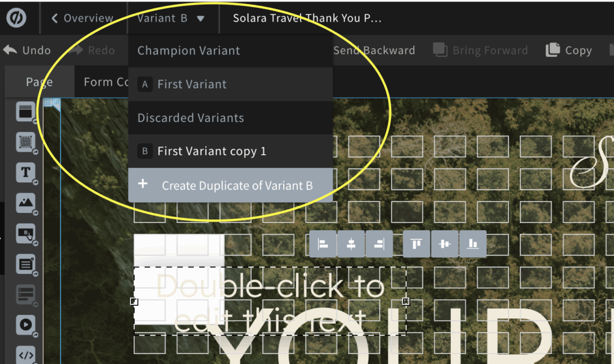Viewport: 614px width, 364px height.
Task: Click the dimmed form fields widget icon
Action: (25, 294)
